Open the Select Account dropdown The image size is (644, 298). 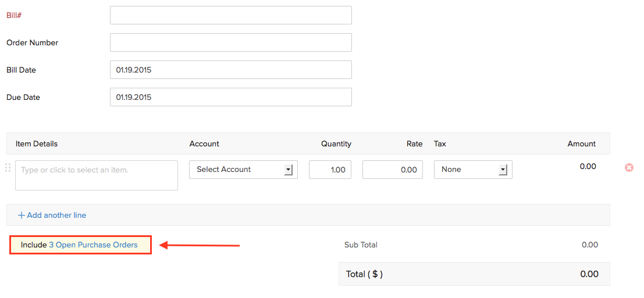coord(243,170)
